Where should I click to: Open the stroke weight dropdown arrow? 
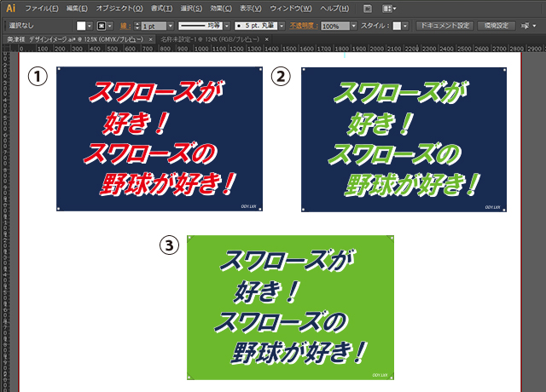pyautogui.click(x=171, y=26)
